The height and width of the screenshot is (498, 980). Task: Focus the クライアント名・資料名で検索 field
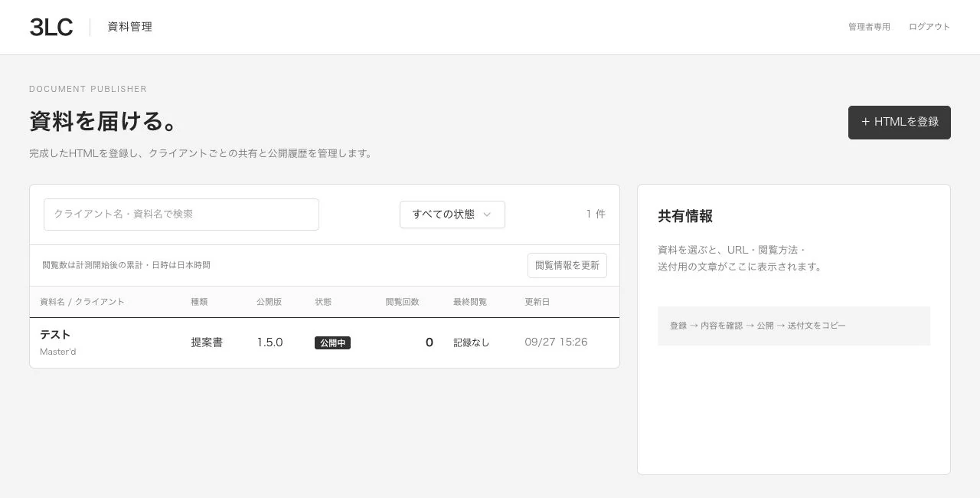click(x=181, y=215)
